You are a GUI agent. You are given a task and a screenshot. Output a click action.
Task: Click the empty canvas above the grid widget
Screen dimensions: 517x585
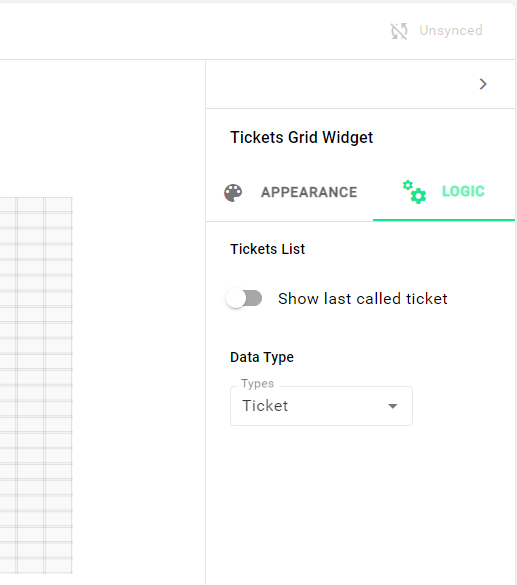(x=101, y=127)
